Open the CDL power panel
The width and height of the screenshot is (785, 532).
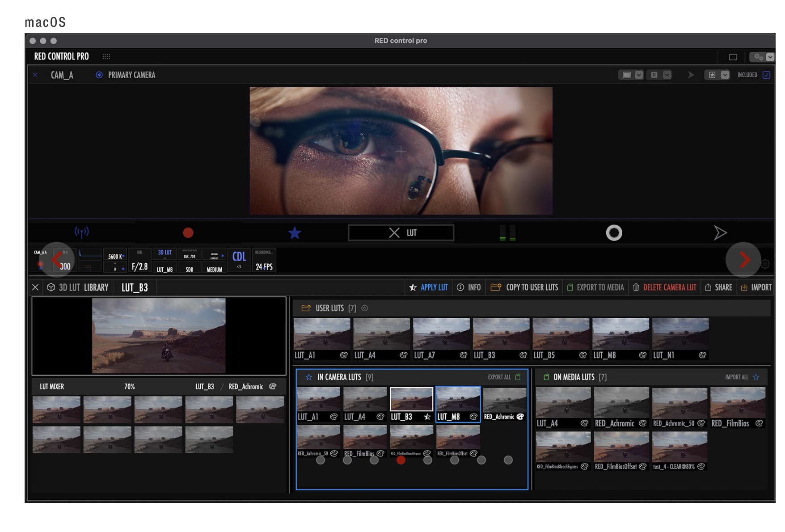(239, 260)
